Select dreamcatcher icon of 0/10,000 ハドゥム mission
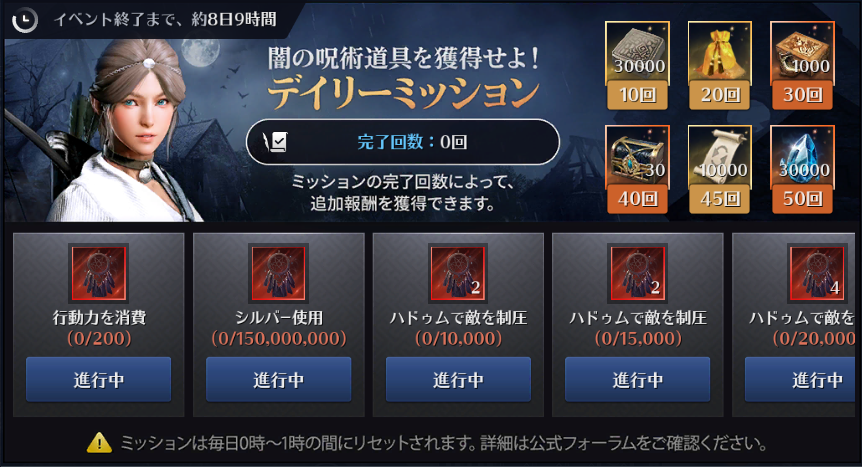This screenshot has width=862, height=467. (x=458, y=273)
